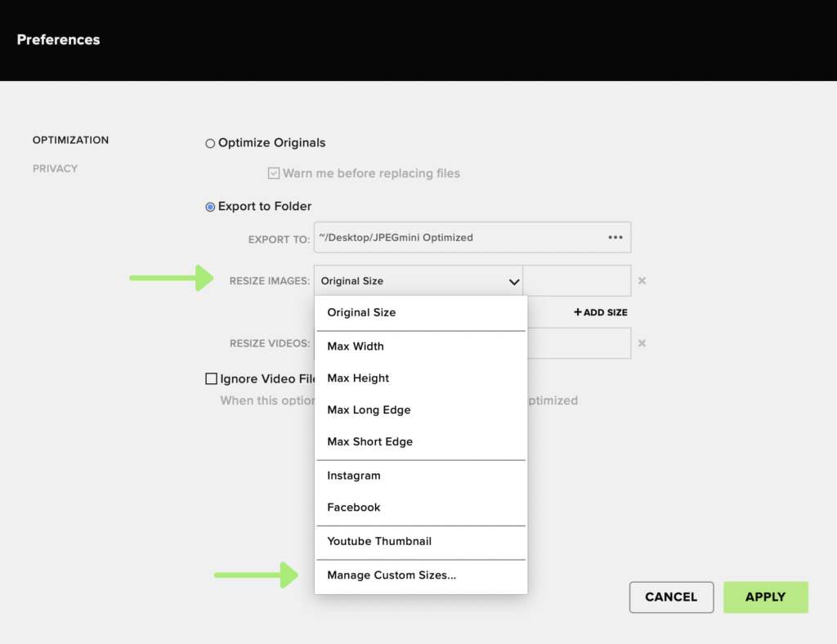
Task: Choose the Instagram resize preset
Action: click(x=354, y=476)
